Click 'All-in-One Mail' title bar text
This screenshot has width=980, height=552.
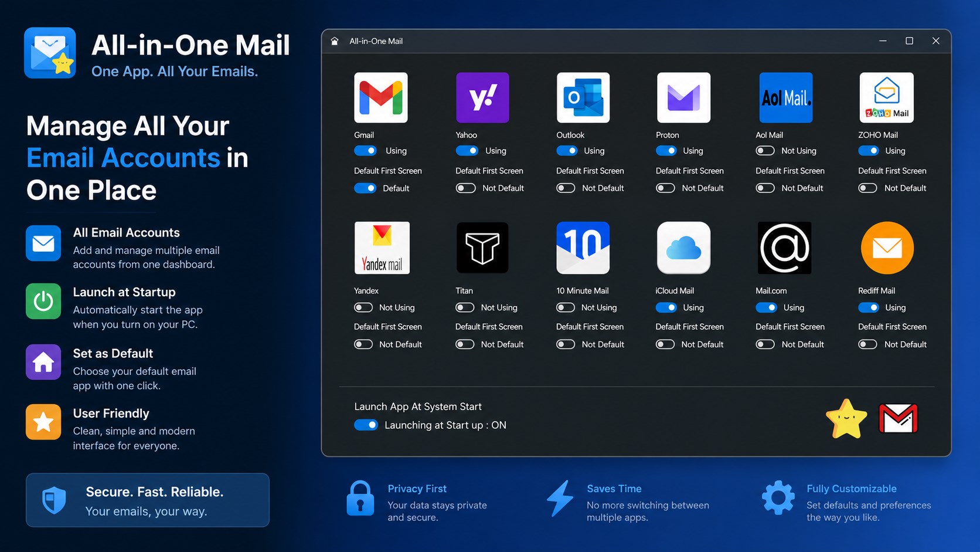[x=376, y=41]
